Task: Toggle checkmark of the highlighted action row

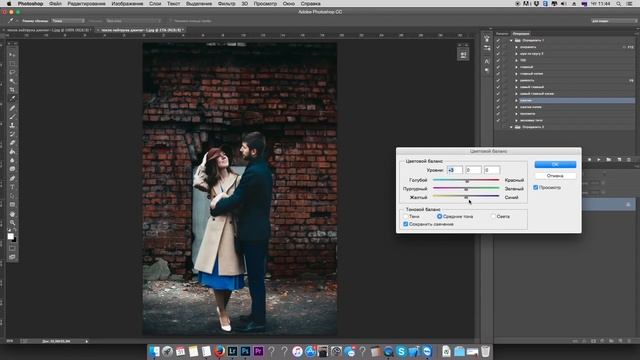Action: (498, 100)
